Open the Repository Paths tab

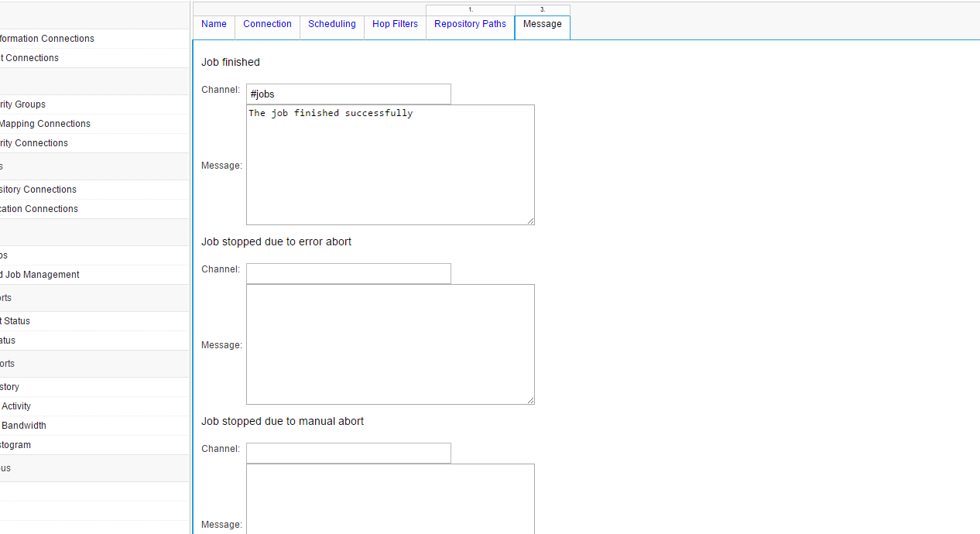click(470, 24)
